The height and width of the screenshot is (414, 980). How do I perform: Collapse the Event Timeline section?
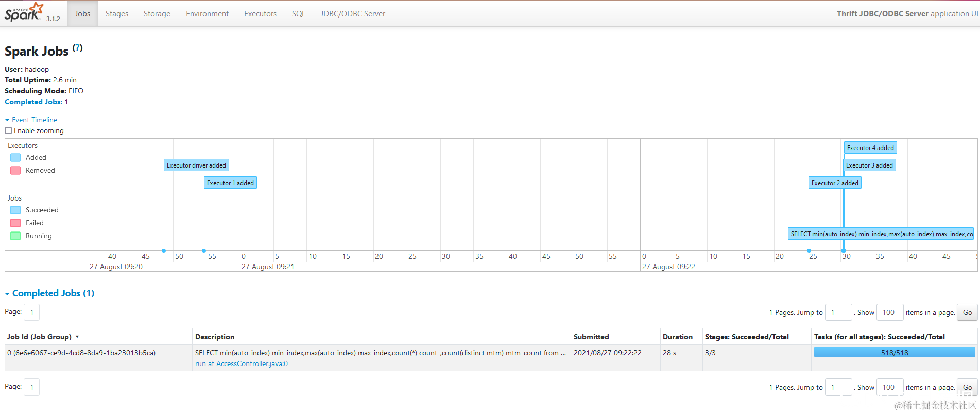pyautogui.click(x=31, y=120)
